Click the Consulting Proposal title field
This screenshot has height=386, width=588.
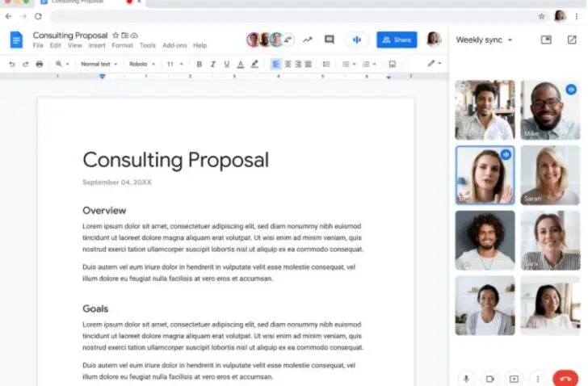click(x=70, y=36)
